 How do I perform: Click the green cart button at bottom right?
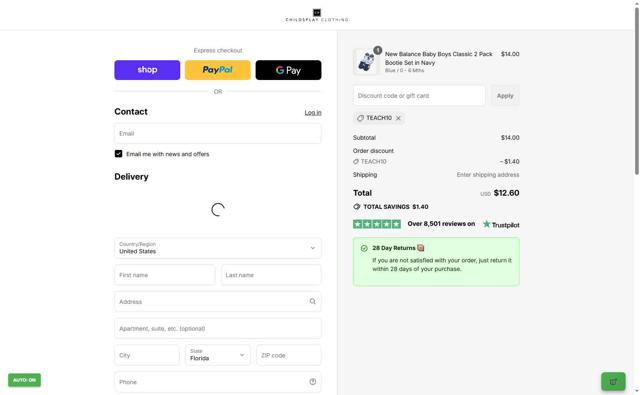pyautogui.click(x=613, y=382)
